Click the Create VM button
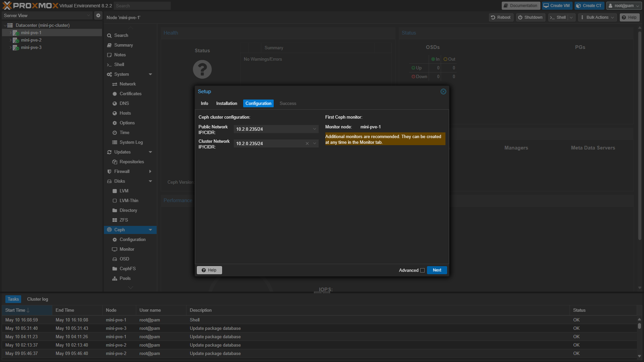 pyautogui.click(x=557, y=6)
